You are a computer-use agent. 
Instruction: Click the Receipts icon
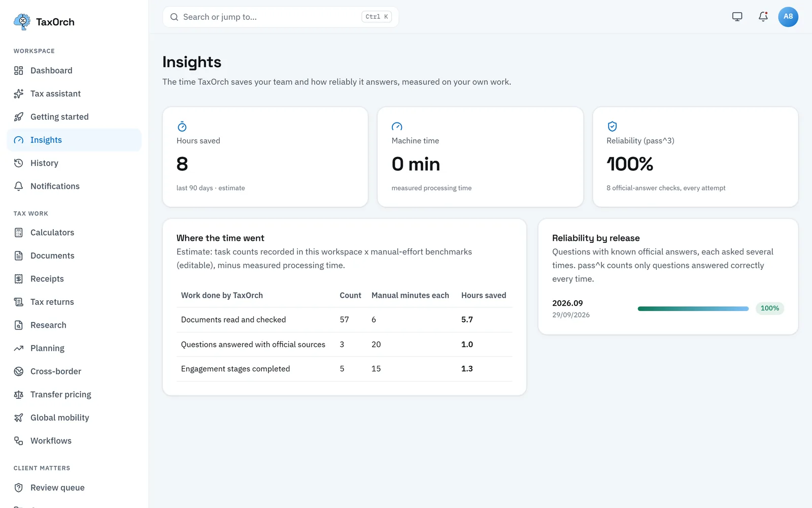(x=19, y=279)
